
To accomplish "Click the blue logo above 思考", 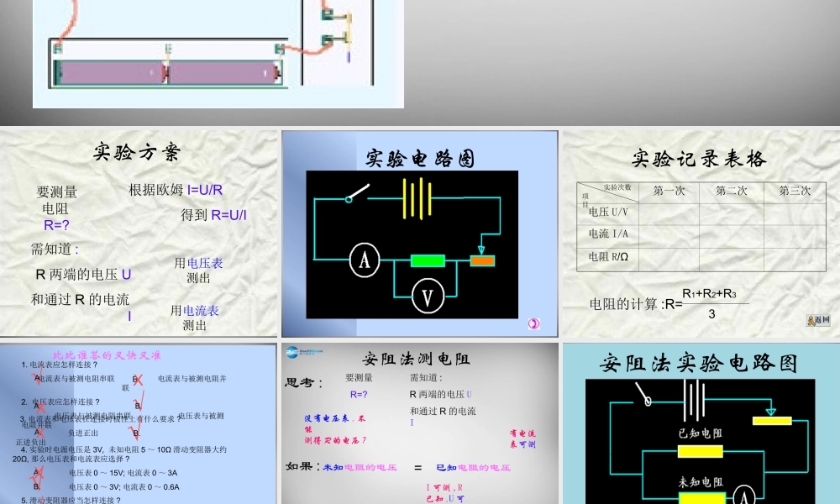I will (304, 351).
